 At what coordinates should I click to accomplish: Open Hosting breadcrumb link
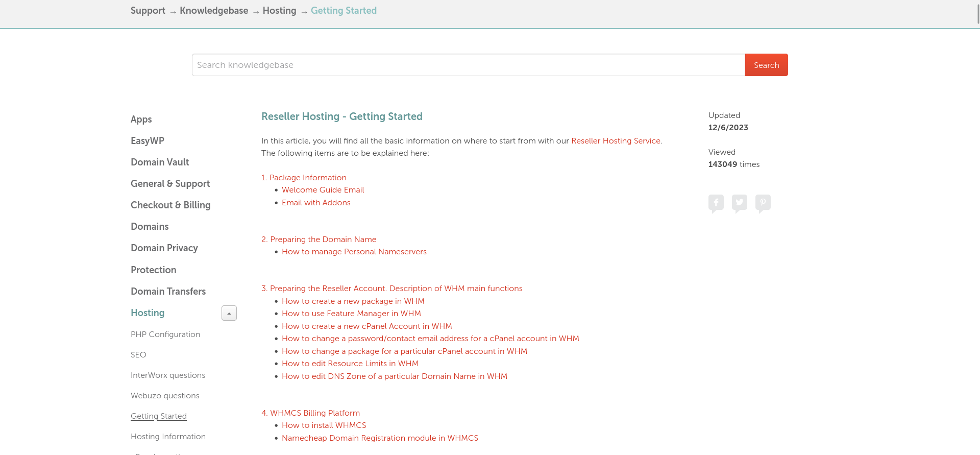(x=279, y=11)
